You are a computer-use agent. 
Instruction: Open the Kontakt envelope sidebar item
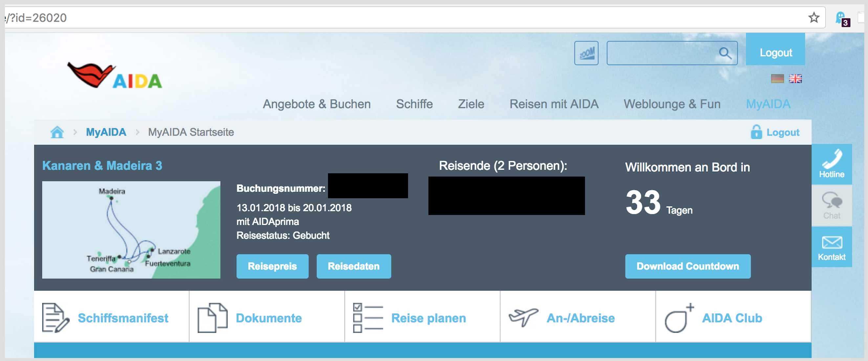click(831, 247)
